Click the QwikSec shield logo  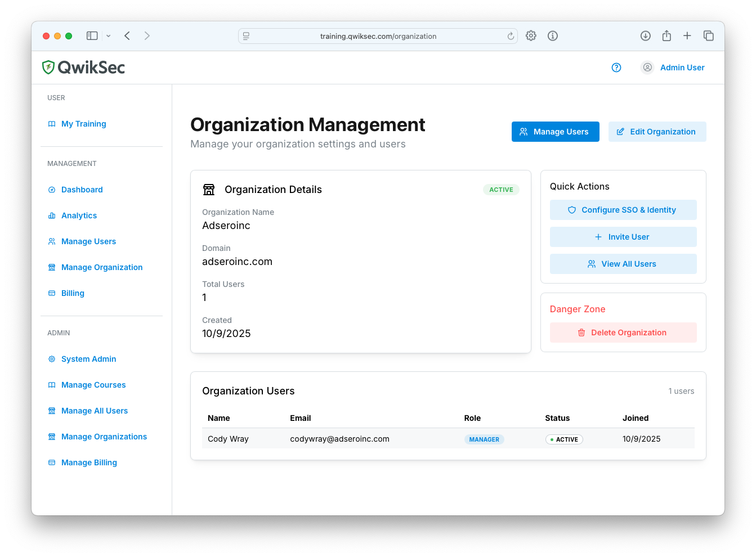click(48, 68)
